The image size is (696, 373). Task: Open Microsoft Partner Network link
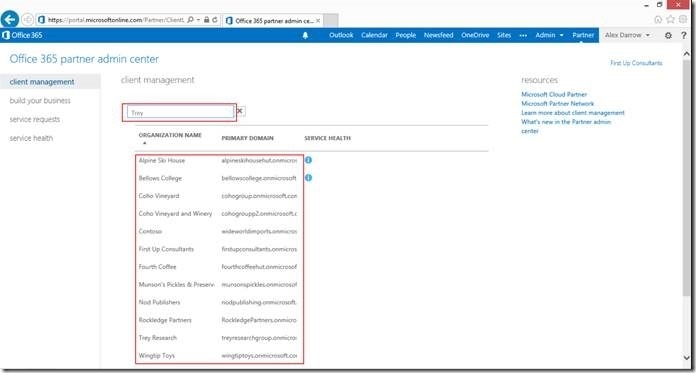[558, 103]
